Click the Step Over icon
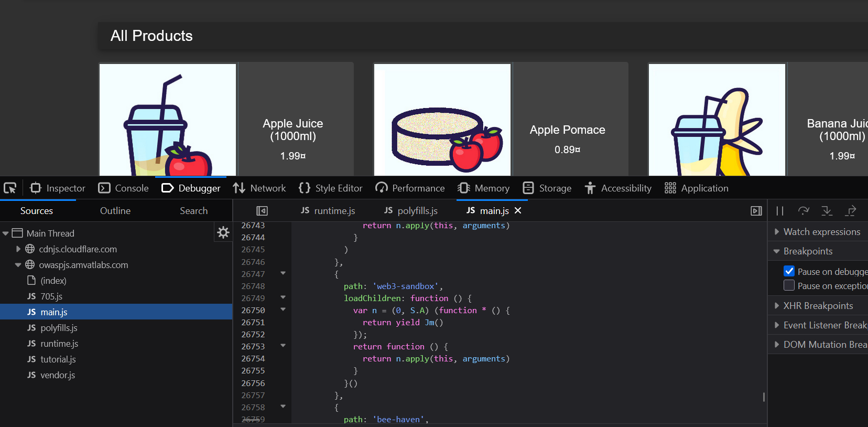The image size is (868, 427). point(803,211)
